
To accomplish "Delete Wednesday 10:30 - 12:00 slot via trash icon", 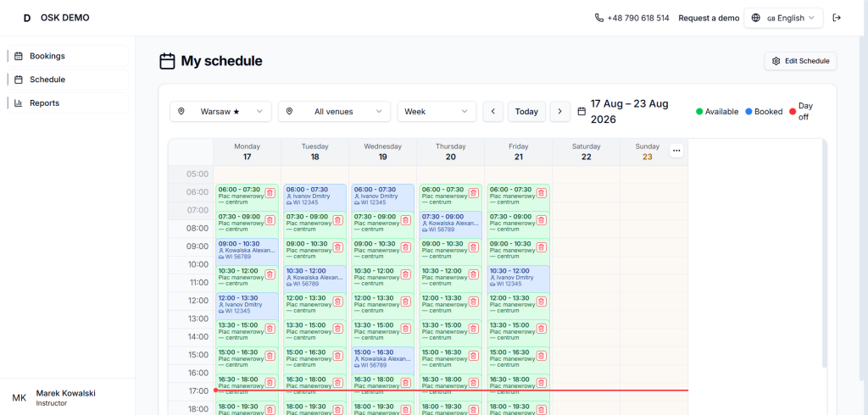I will (x=405, y=274).
